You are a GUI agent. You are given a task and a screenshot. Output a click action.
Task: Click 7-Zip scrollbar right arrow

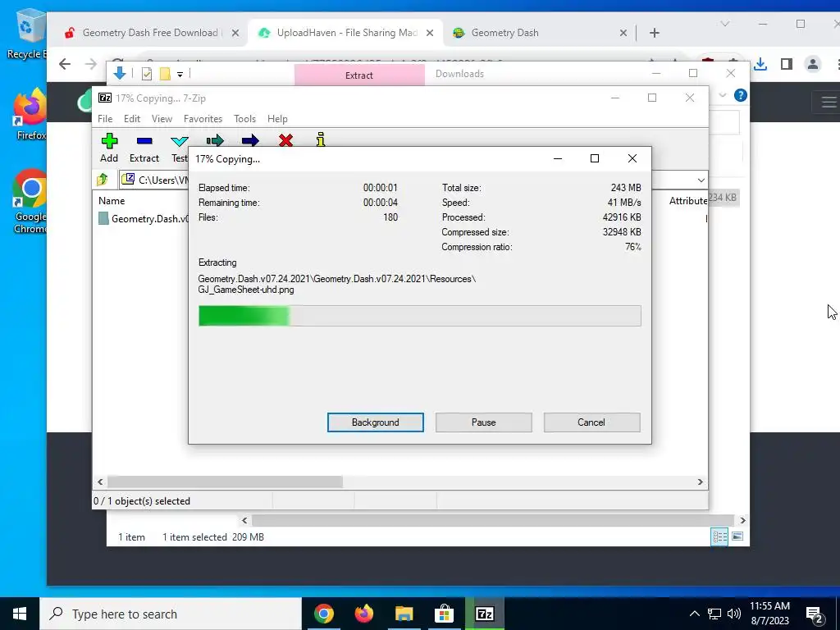pos(700,482)
